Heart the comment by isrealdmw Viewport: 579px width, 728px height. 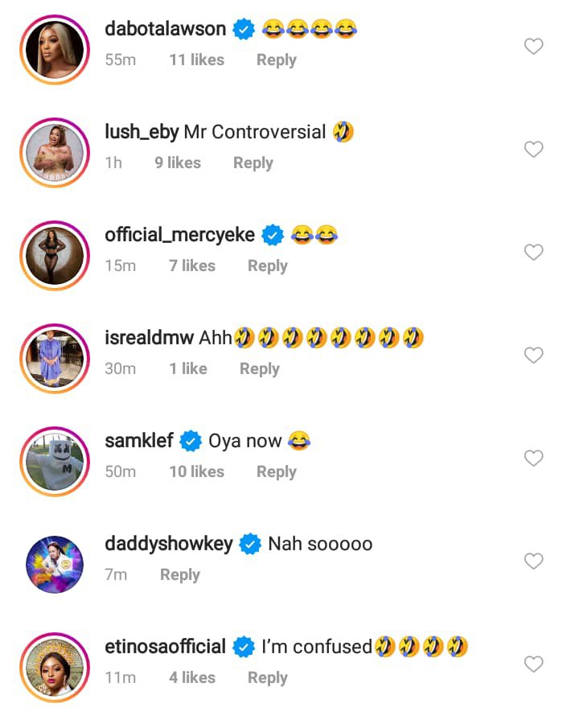point(534,356)
